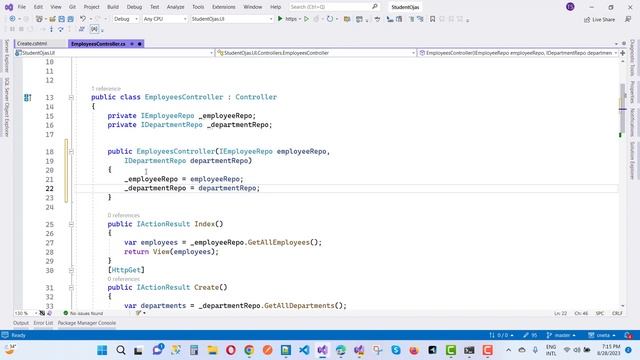
Task: Open Windows Start menu
Action: tap(102, 350)
